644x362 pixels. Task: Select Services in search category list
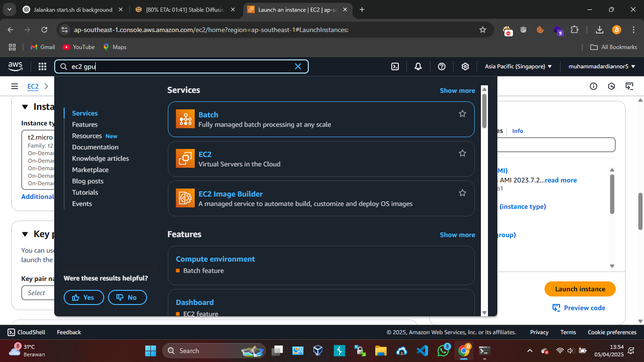[x=85, y=113]
